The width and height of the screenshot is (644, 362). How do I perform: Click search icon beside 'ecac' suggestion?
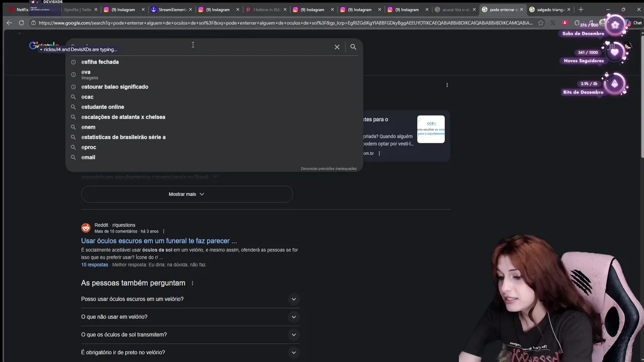[x=73, y=97]
